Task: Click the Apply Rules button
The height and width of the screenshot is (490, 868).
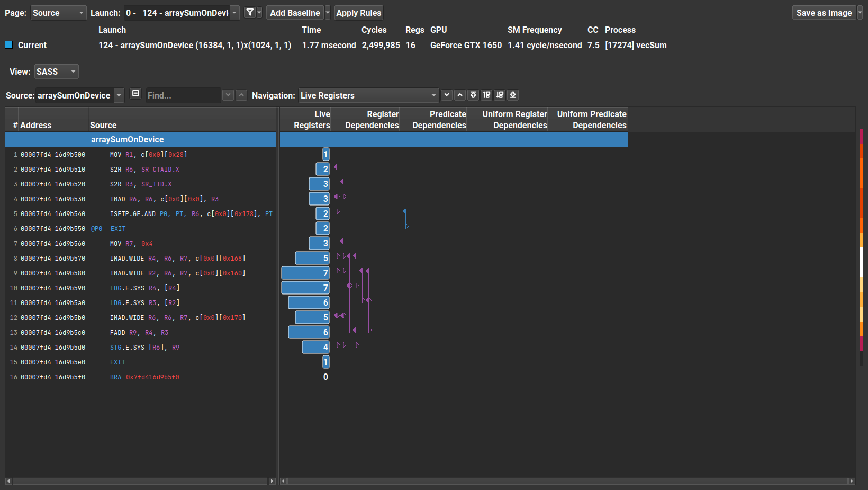Action: click(x=358, y=13)
